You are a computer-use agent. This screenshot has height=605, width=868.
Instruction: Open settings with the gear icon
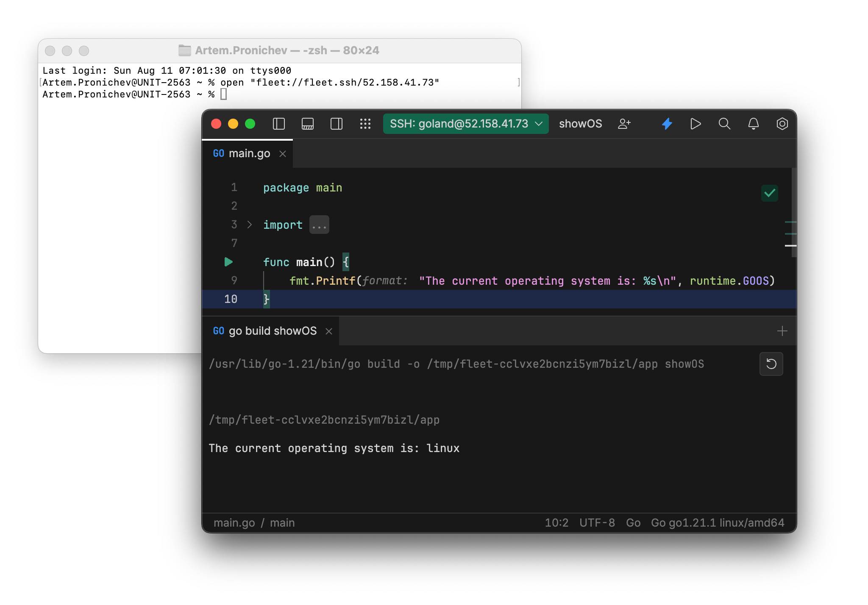tap(782, 124)
